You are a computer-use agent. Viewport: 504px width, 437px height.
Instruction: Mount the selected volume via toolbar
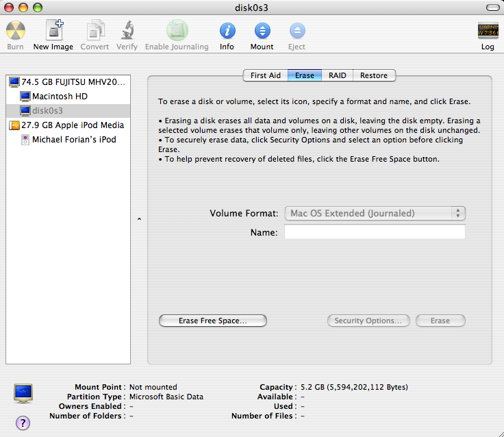[262, 31]
